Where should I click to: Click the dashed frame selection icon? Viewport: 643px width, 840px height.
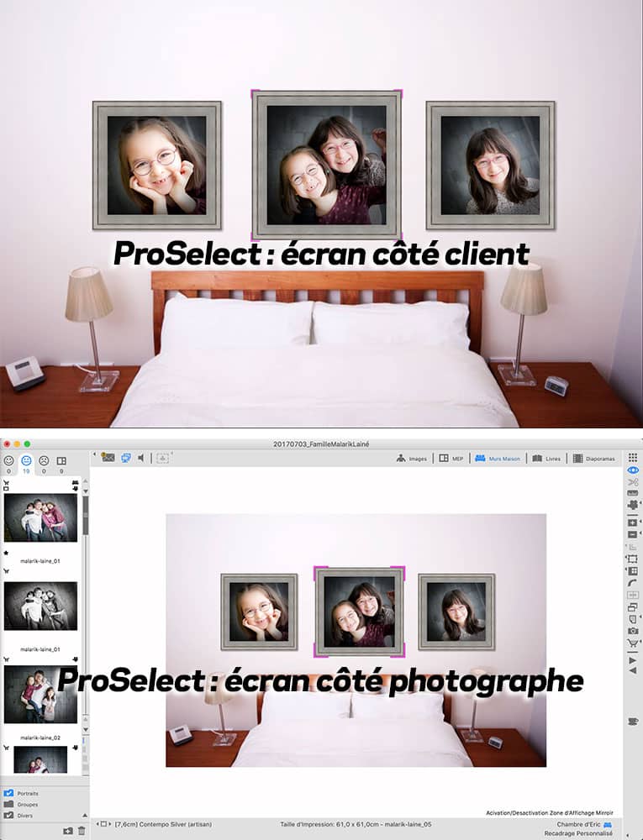coord(633,559)
